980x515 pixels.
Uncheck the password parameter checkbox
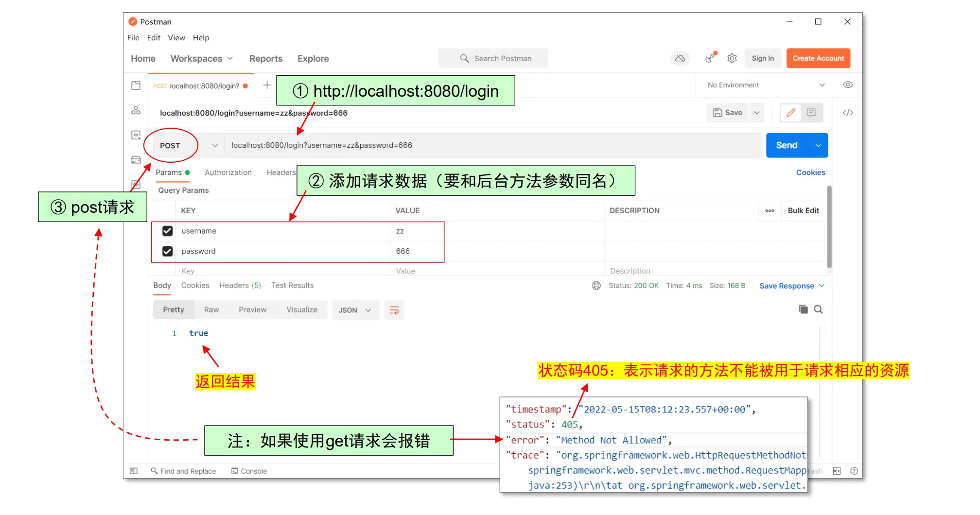167,251
